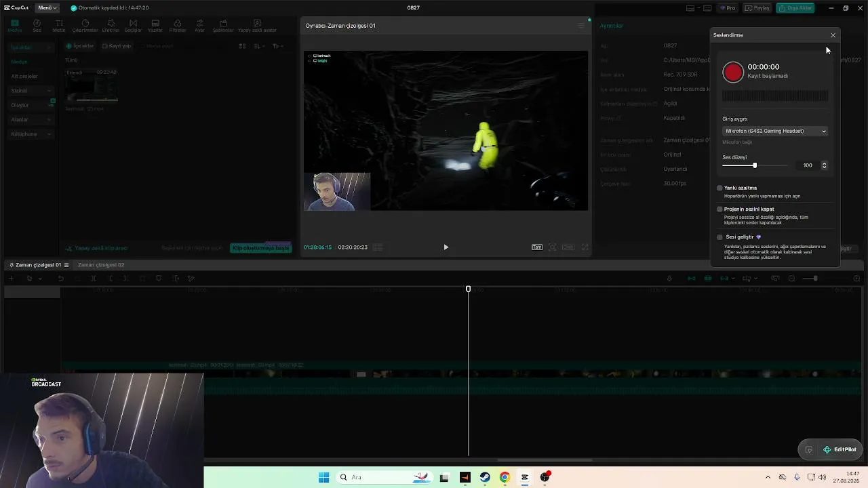Open the Giriş aygıtı microphone dropdown
Screen dimensions: 868x488
coord(775,131)
